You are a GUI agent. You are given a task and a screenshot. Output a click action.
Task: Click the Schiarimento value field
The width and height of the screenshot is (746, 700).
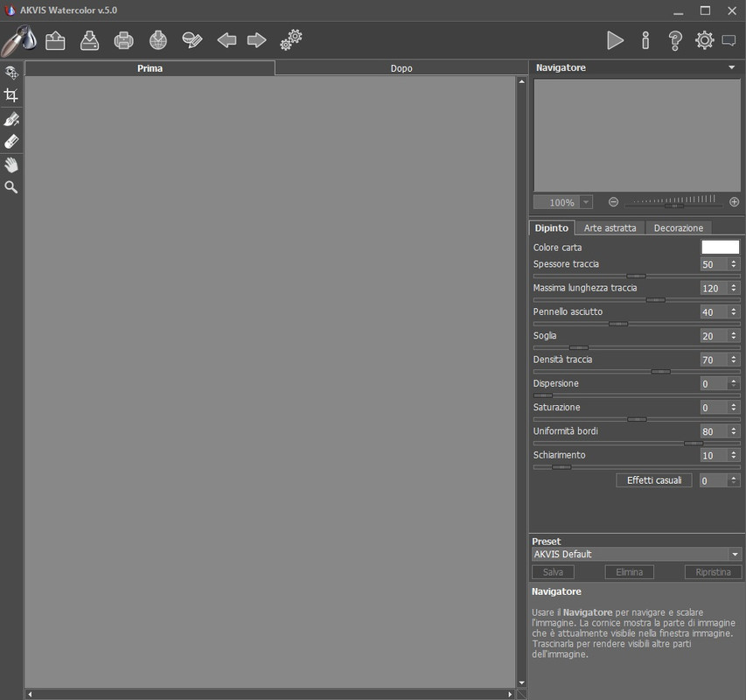[x=713, y=455]
